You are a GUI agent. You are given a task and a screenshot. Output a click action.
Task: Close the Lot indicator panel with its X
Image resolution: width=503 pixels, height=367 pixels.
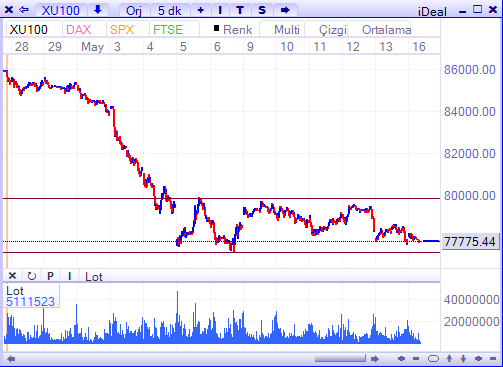click(12, 276)
